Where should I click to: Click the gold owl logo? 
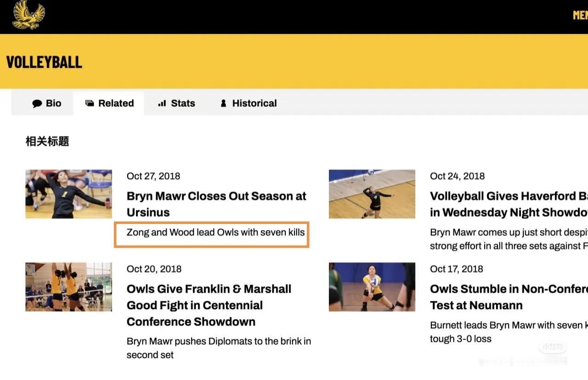tap(29, 15)
